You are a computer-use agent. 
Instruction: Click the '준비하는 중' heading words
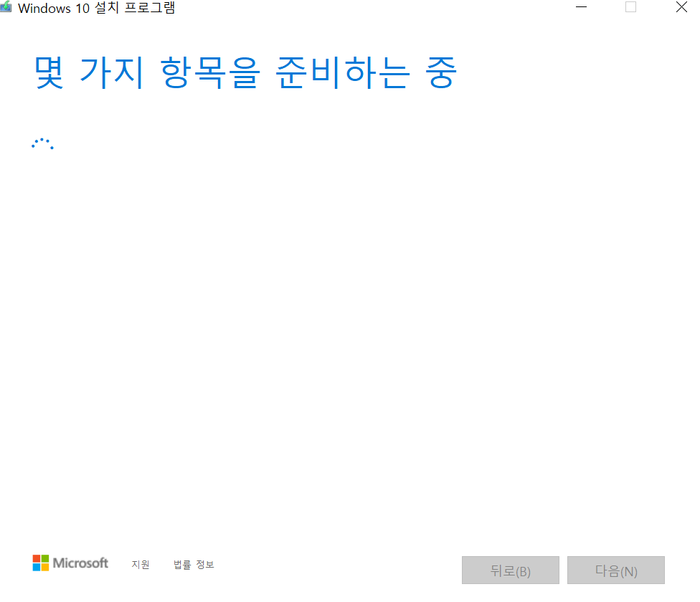(366, 72)
